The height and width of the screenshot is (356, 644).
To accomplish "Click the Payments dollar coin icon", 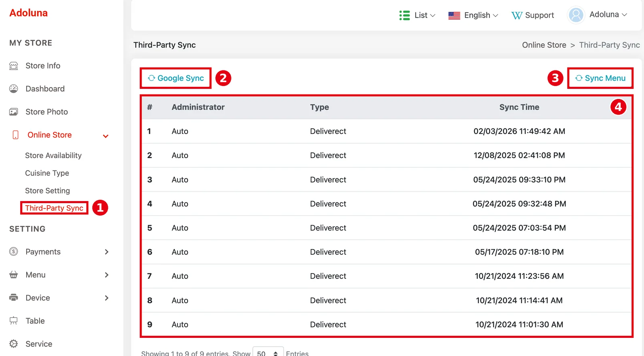I will coord(14,252).
